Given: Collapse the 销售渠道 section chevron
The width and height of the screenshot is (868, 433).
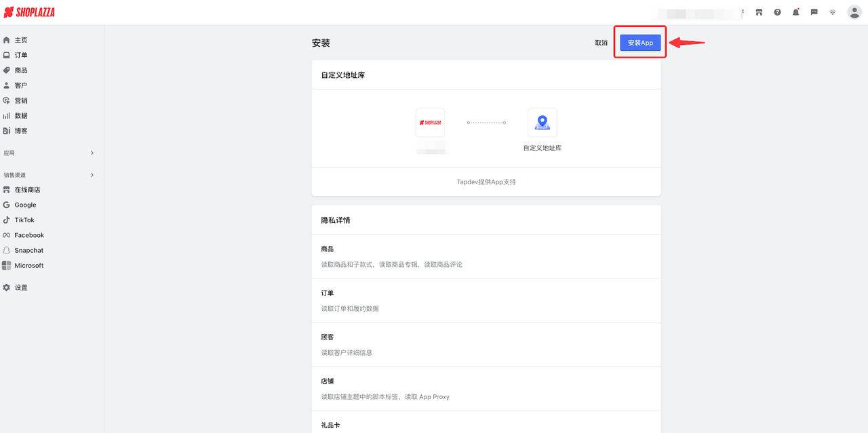Looking at the screenshot, I should [x=92, y=175].
